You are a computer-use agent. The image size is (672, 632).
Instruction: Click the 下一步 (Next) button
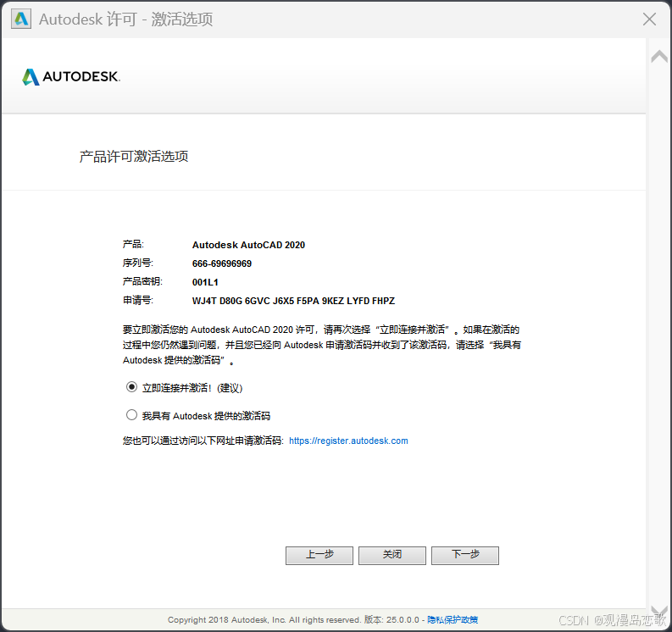coord(465,555)
